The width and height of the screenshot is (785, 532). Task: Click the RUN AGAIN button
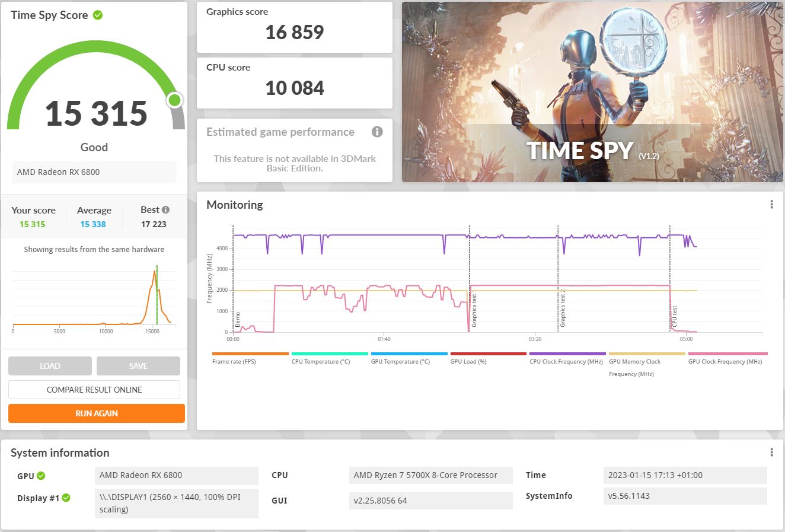(96, 413)
